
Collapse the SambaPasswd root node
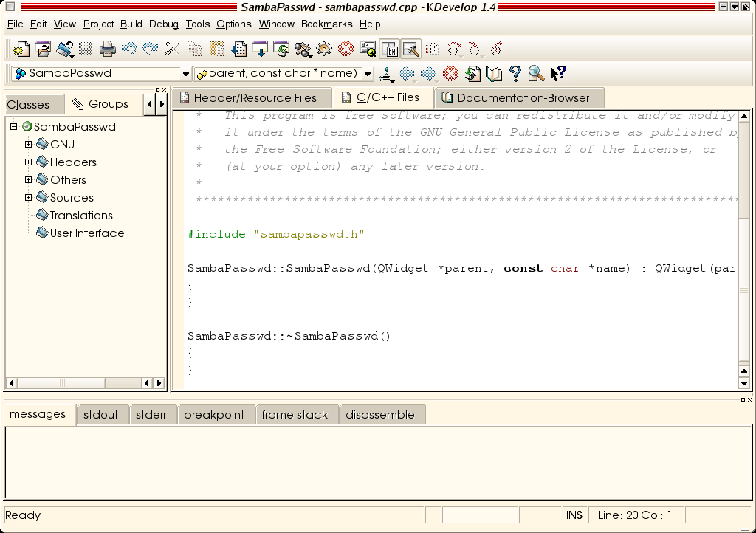13,127
